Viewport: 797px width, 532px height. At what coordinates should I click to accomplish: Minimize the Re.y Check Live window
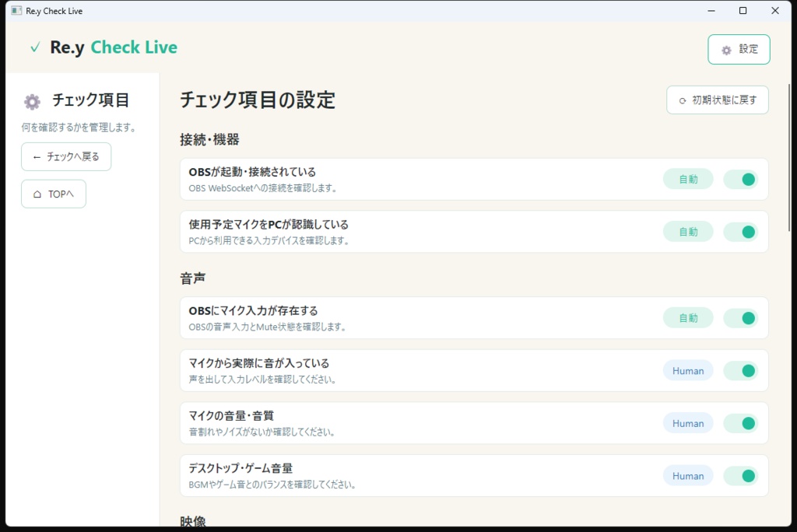(x=711, y=11)
